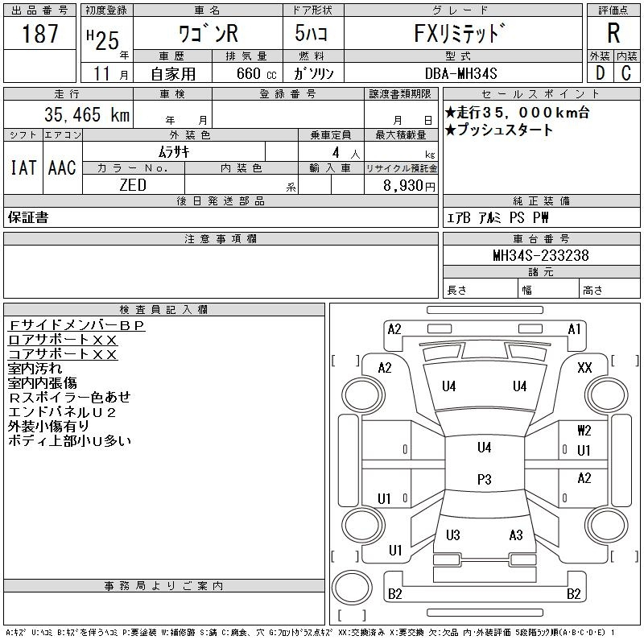This screenshot has width=644, height=644.
Task: Click the overall evaluation score R
Action: click(613, 33)
